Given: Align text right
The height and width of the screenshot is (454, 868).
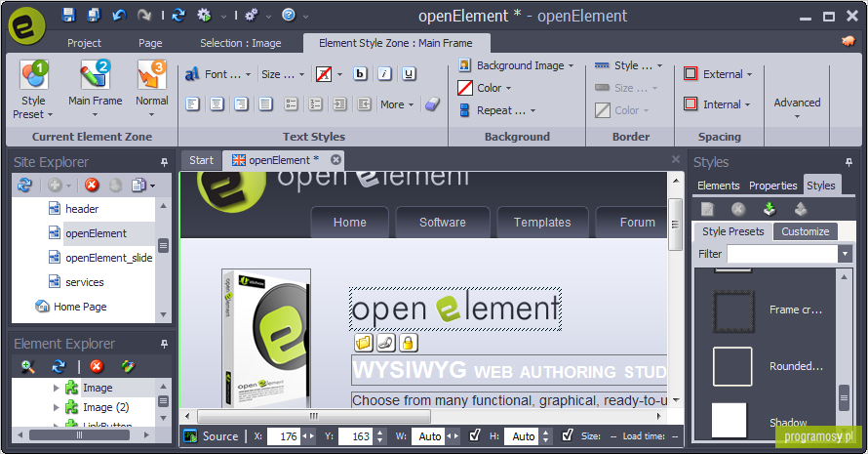Looking at the screenshot, I should pyautogui.click(x=241, y=103).
